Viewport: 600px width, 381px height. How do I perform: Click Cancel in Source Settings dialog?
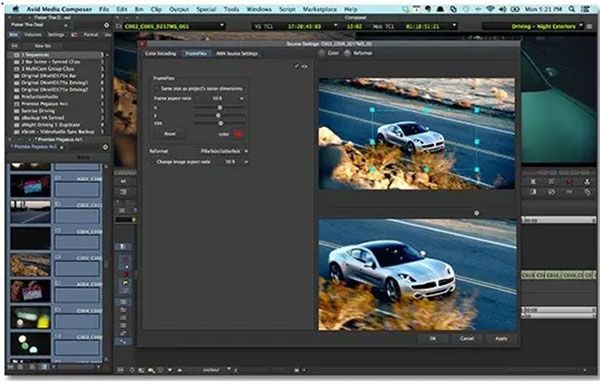(467, 338)
